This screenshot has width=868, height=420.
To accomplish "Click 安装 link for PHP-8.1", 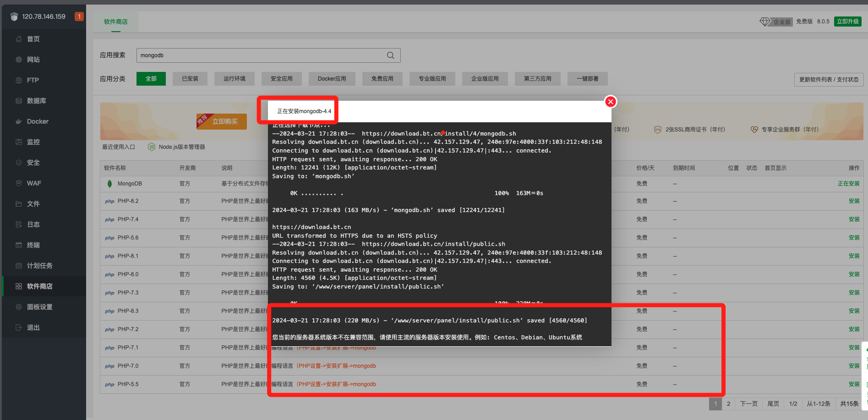I will pos(854,256).
